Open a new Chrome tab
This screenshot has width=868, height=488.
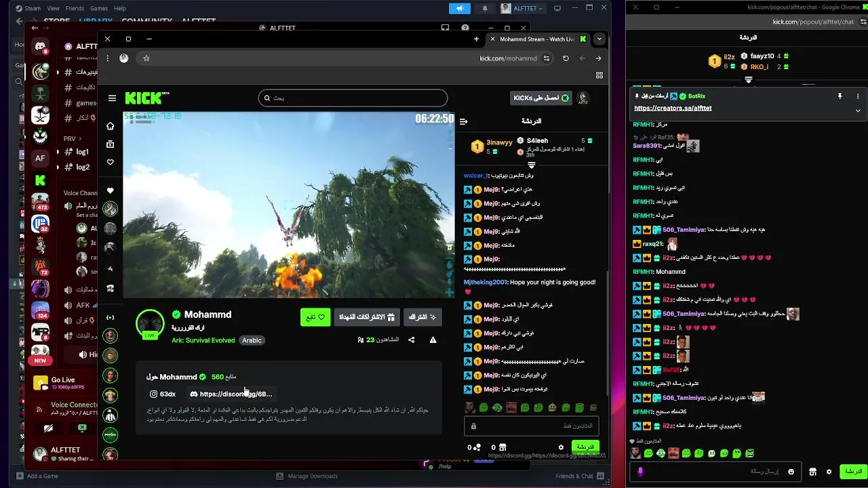(476, 39)
